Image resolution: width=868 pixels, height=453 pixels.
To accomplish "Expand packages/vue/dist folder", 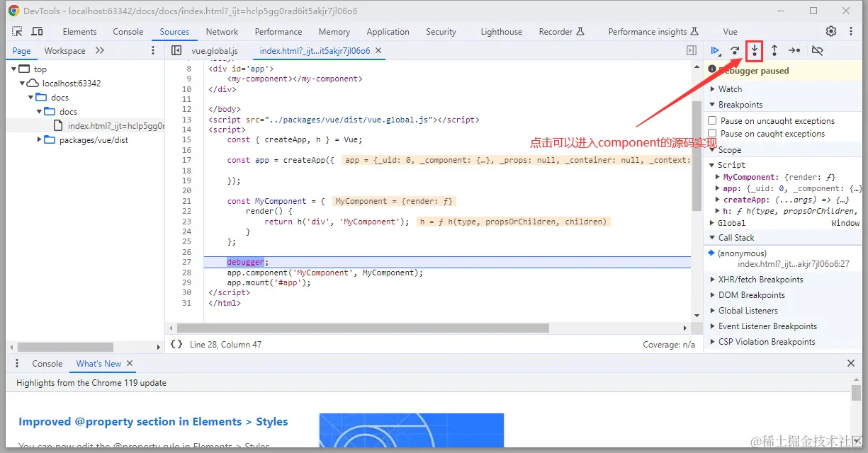I will 40,140.
